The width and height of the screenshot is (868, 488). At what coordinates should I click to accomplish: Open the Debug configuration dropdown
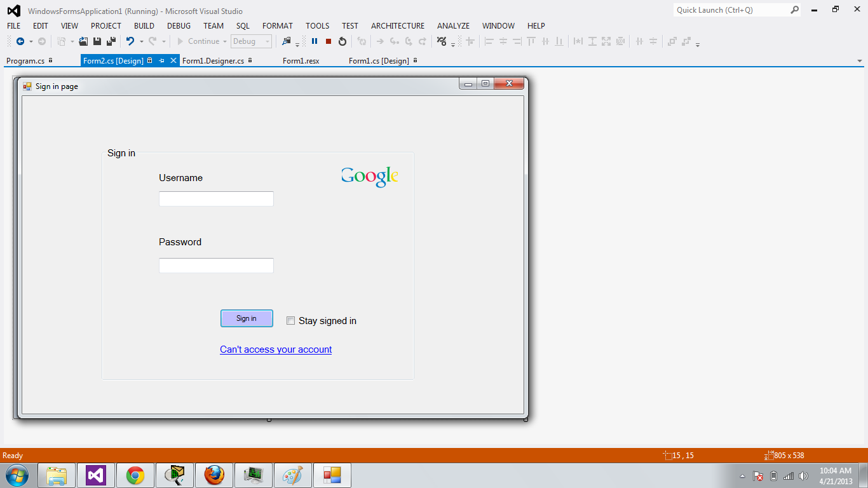[265, 41]
